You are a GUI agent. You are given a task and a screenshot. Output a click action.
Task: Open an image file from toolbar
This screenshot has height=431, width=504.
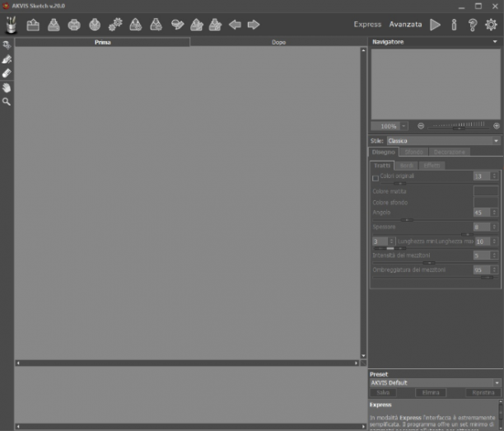33,25
